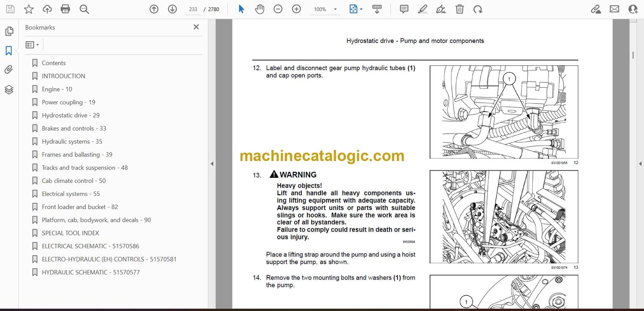Click the vertical document scrollbar thumb
The height and width of the screenshot is (311, 644).
(633, 55)
